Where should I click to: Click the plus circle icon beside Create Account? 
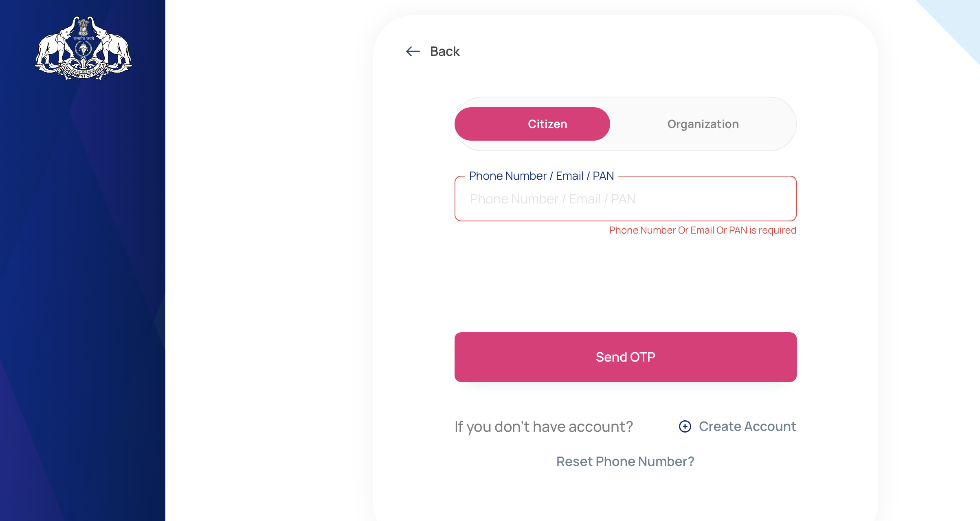pyautogui.click(x=685, y=426)
